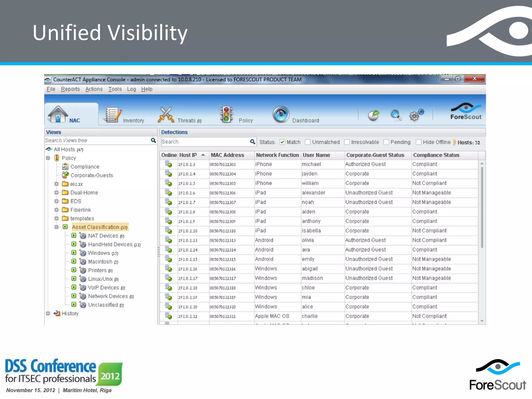Click the Detections search magnifier icon
This screenshot has height=399, width=532.
pos(252,142)
